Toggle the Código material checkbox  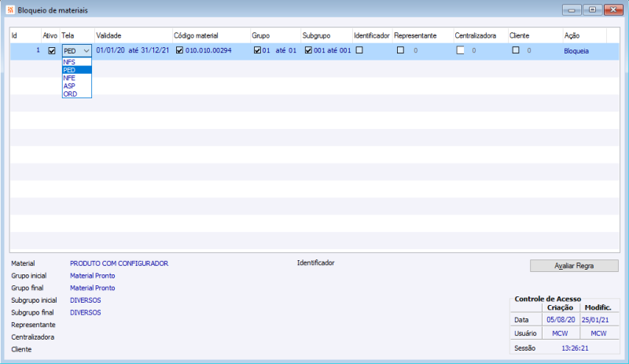[x=179, y=50]
